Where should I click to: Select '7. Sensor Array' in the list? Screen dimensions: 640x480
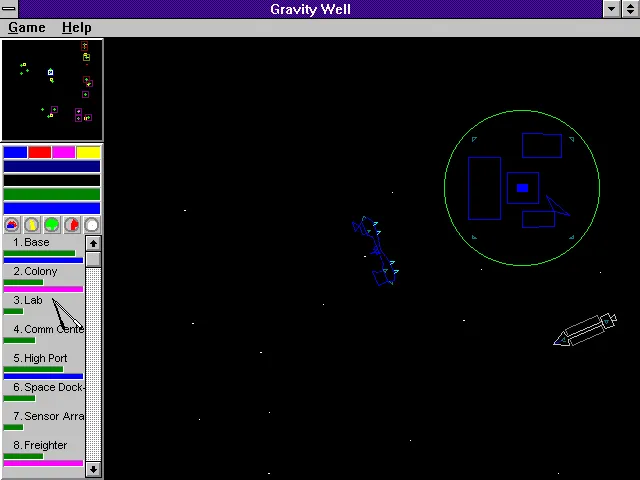click(44, 423)
